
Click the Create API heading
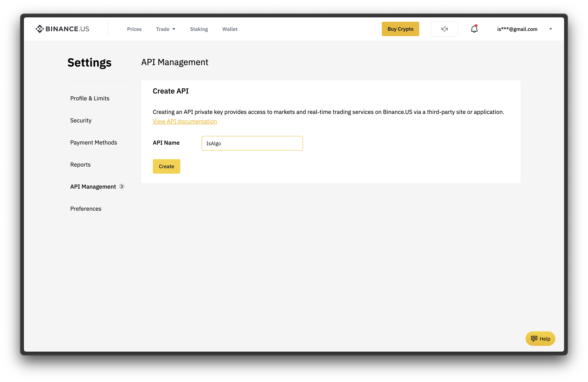[x=171, y=91]
